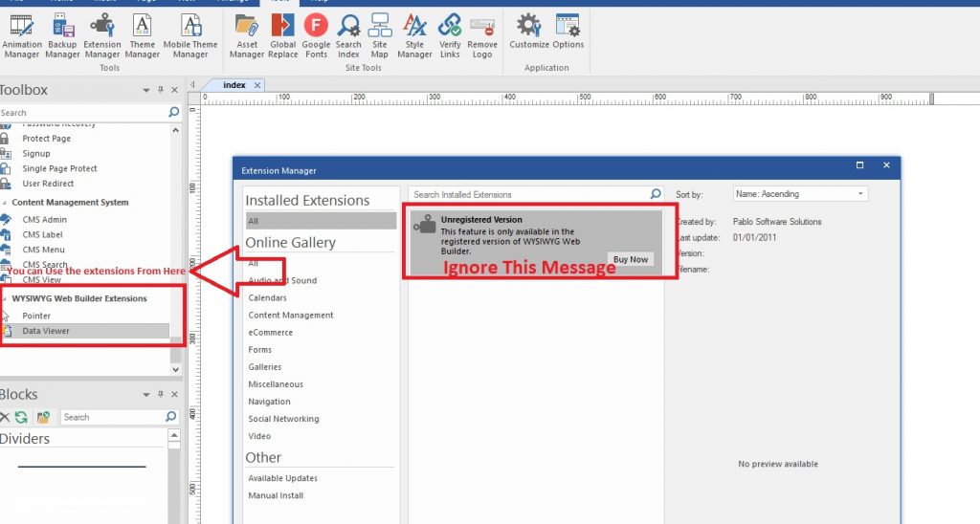Viewport: 980px width, 524px height.
Task: Click the refresh icon in Blocks panel
Action: (21, 417)
